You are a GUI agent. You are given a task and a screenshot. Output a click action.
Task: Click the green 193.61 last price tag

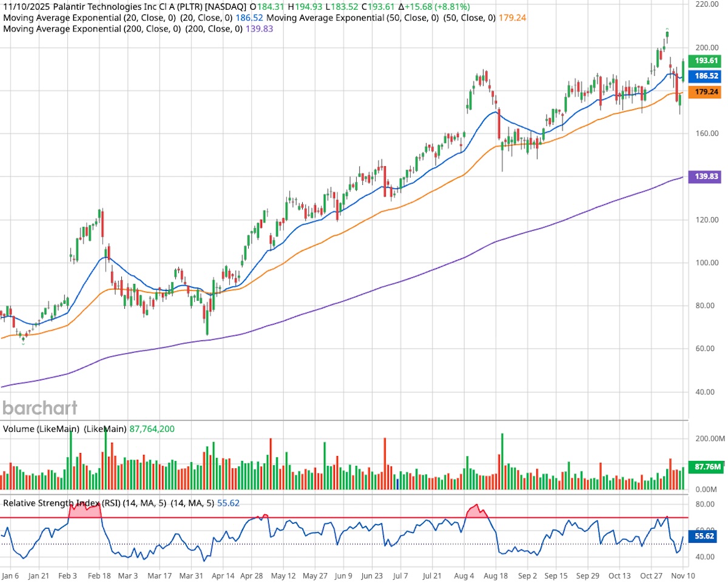pyautogui.click(x=706, y=61)
